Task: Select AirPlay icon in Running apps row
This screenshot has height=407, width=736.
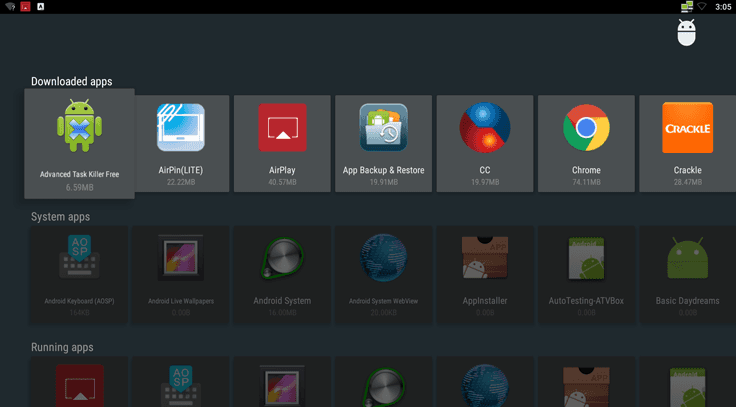Action: [79, 386]
